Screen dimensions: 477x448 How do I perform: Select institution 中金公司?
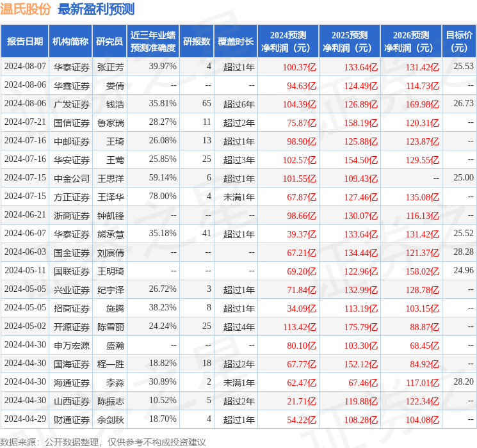(72, 179)
